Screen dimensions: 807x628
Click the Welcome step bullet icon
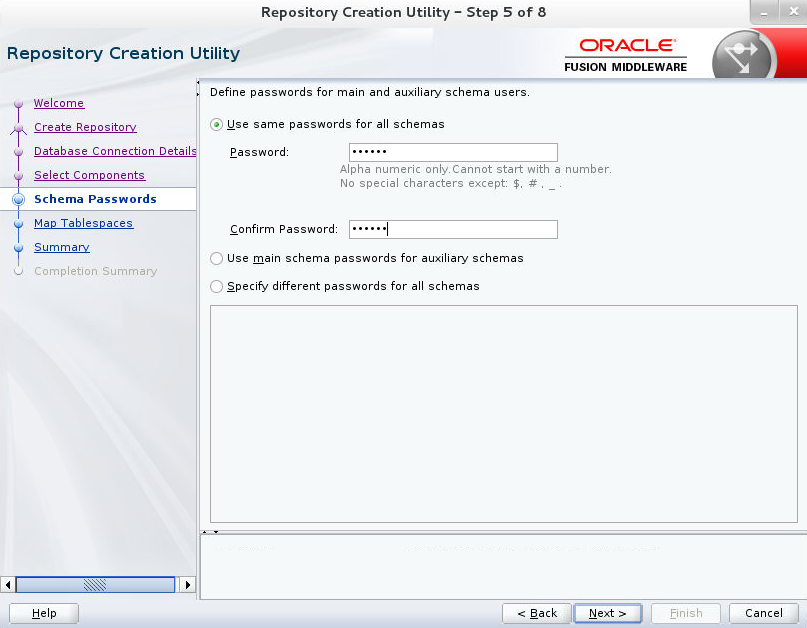tap(18, 103)
